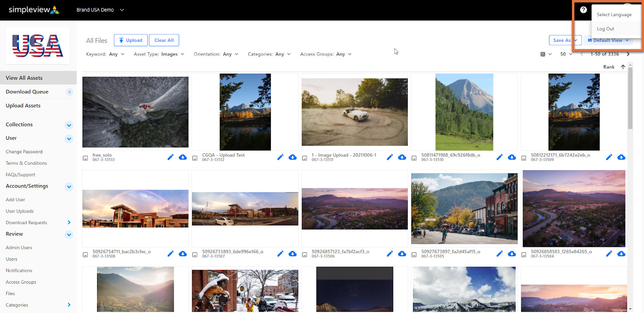The width and height of the screenshot is (644, 313).
Task: Edit 50927673897_fa2d45af15_o with pencil icon
Action: coord(500,254)
